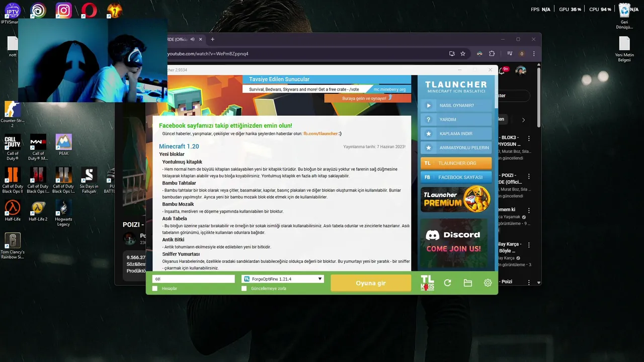Click the username field containing ozi
Screen dimensions: 644x362
pos(194,279)
